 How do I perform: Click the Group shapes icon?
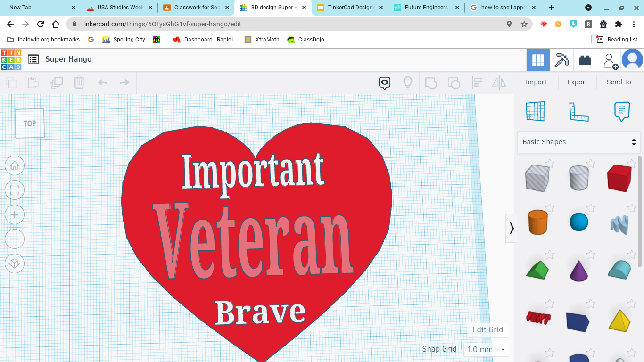(x=431, y=83)
